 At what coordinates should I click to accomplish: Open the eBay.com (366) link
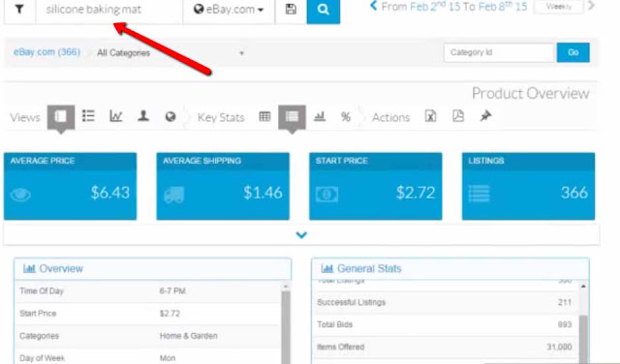pyautogui.click(x=46, y=52)
